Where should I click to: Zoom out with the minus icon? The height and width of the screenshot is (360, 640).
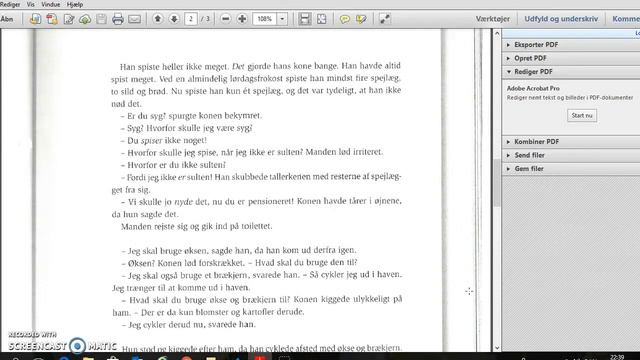coord(225,19)
